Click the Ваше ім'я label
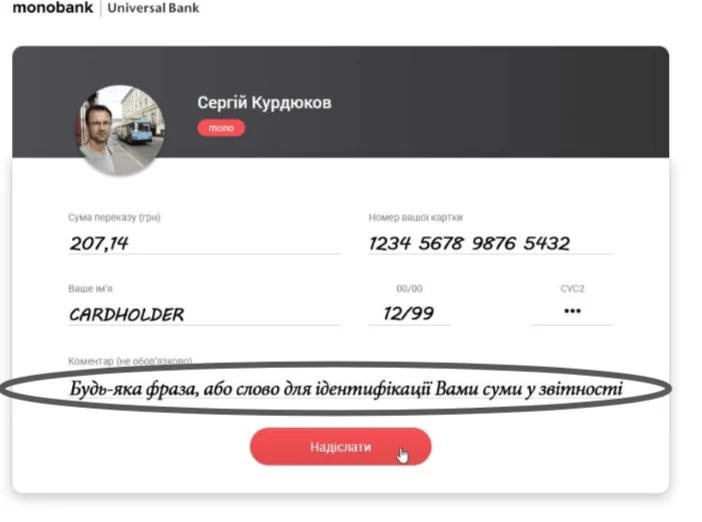Screen dimensions: 702x522 [x=90, y=289]
